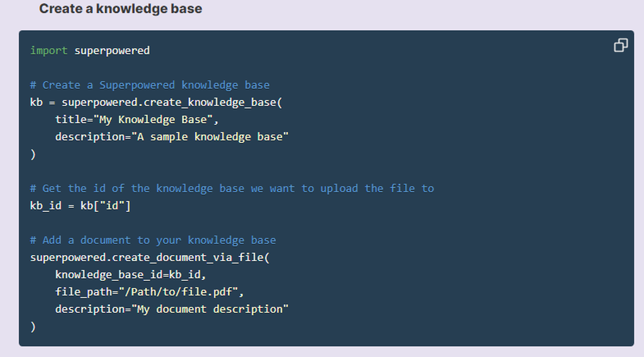
Task: Click the final closing parenthesis of the code
Action: click(33, 327)
